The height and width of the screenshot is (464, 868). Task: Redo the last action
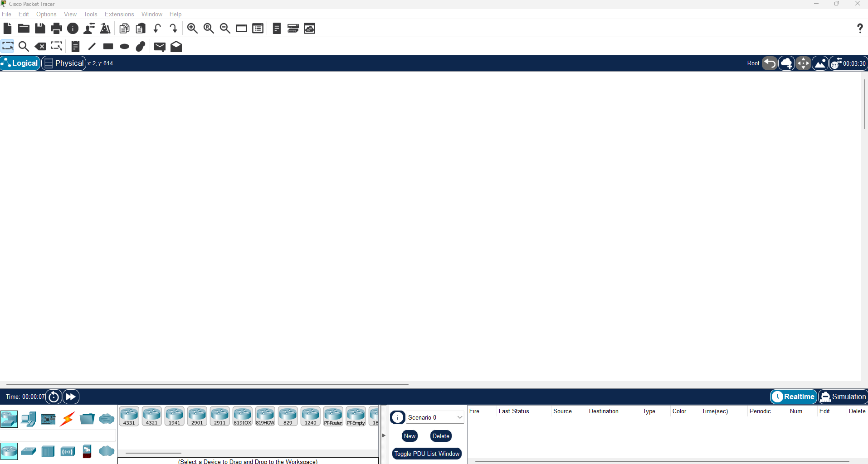[x=173, y=29]
